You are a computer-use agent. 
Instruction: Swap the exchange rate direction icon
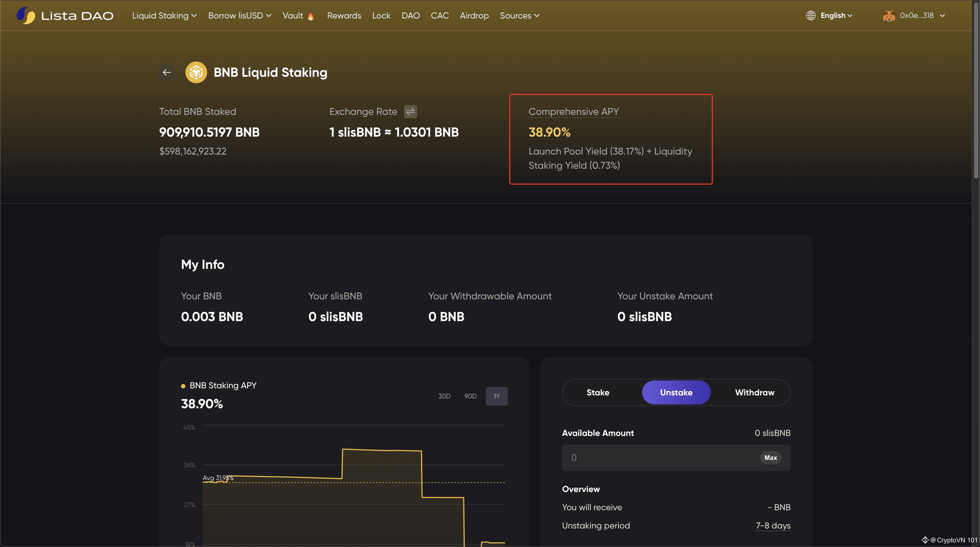coord(410,112)
